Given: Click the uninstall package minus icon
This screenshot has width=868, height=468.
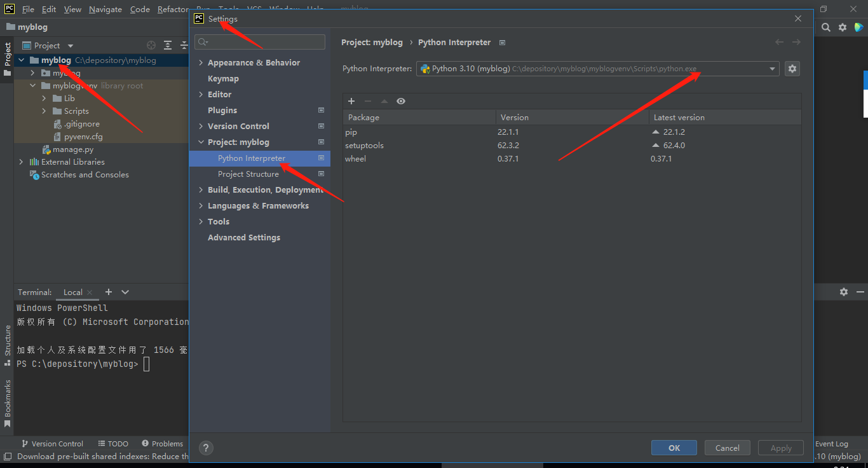Looking at the screenshot, I should point(368,101).
